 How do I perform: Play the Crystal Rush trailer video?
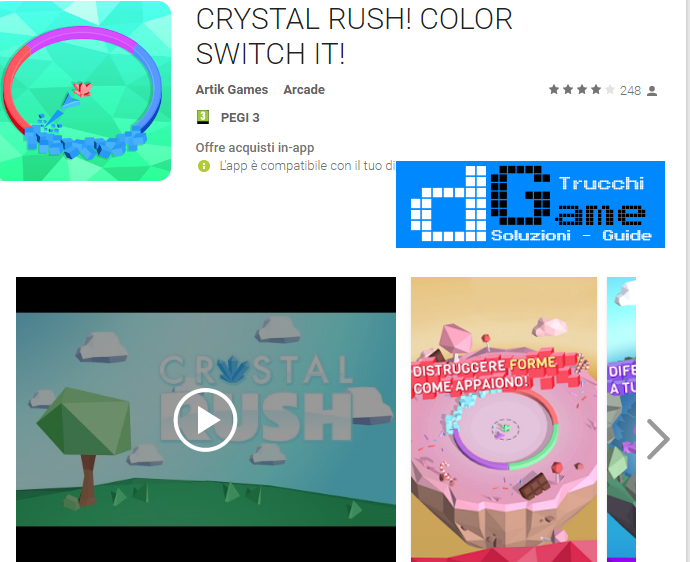206,420
